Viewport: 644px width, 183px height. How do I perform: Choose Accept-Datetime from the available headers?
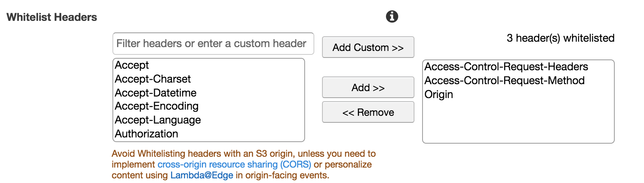coord(209,93)
